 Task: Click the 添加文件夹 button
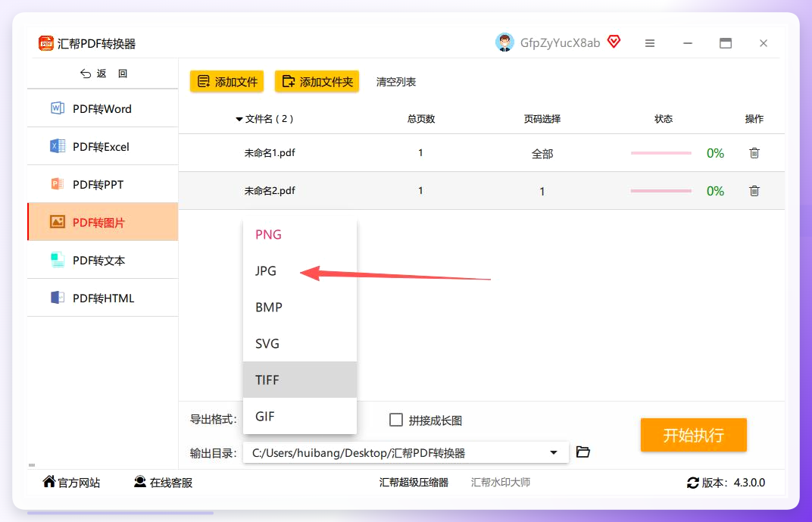[x=317, y=81]
